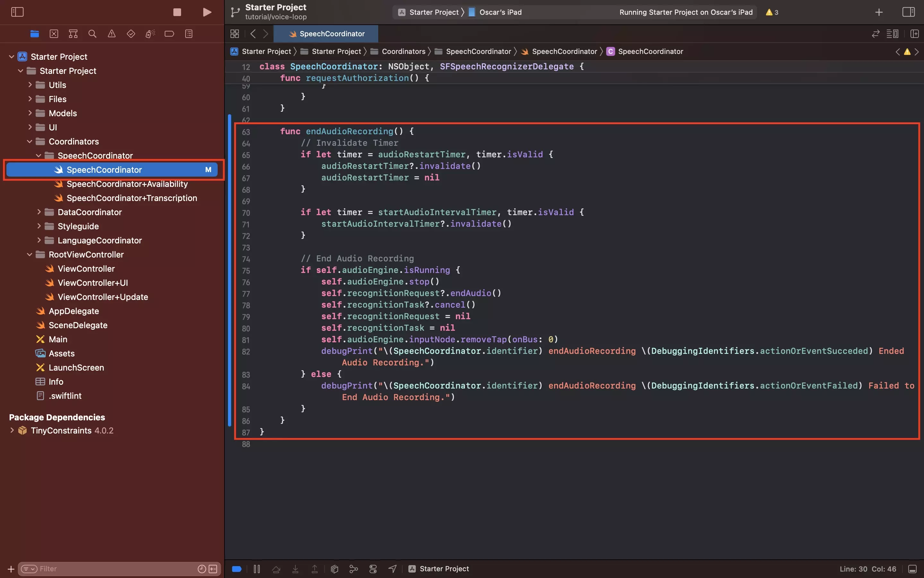Add a new file with plus button
This screenshot has width=924, height=578.
(11, 569)
